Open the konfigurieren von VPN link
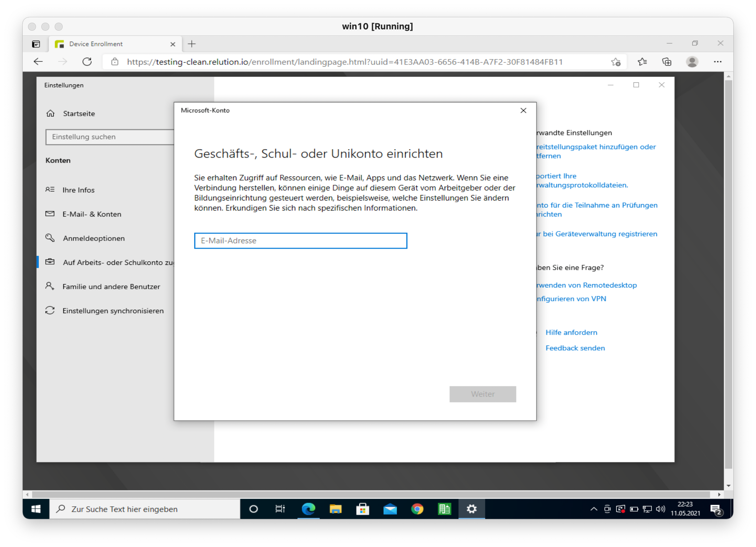756x547 pixels. [571, 299]
